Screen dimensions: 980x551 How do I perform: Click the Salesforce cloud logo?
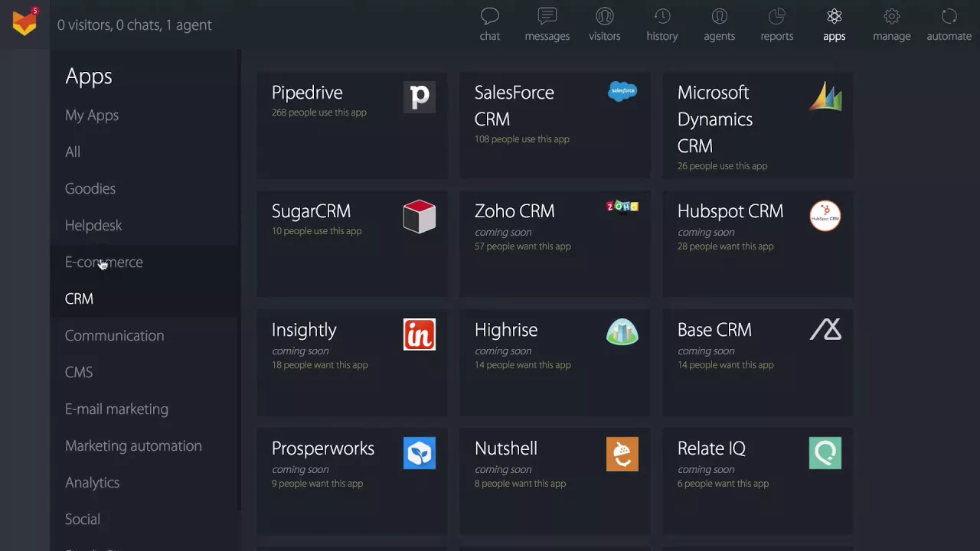tap(622, 91)
